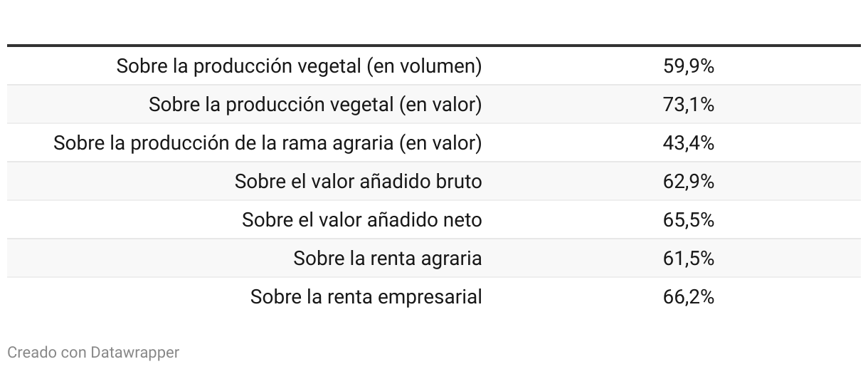Click the 'Sobre el valor añadido bruto' label
The width and height of the screenshot is (868, 369).
(358, 182)
